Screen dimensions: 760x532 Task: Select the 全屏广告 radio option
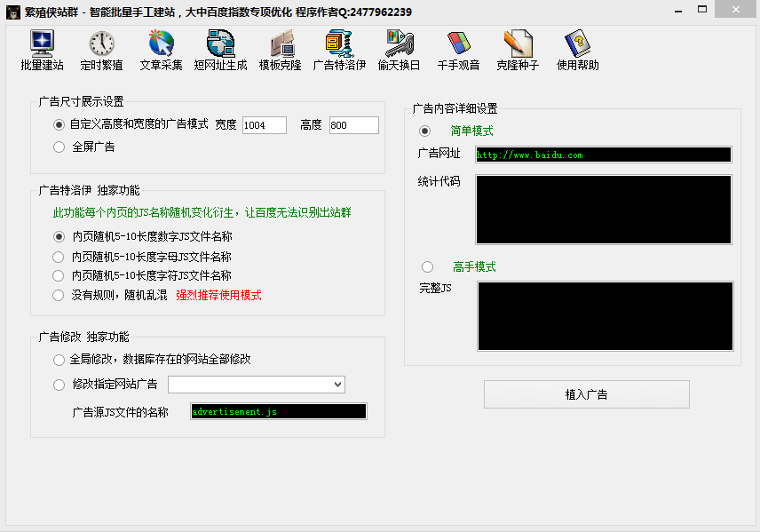59,147
